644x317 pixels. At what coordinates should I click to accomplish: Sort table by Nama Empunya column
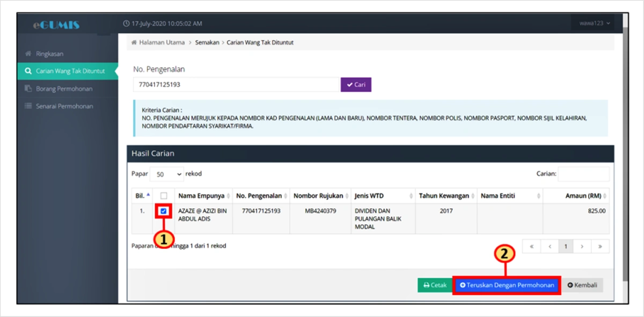click(203, 196)
